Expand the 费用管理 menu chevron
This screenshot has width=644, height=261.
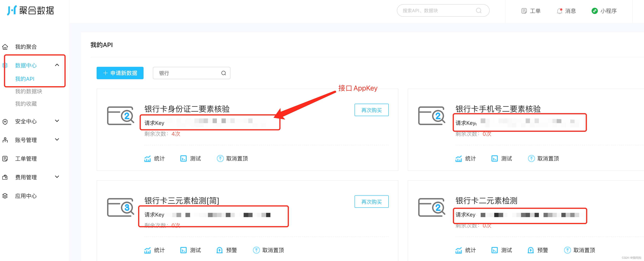[57, 177]
